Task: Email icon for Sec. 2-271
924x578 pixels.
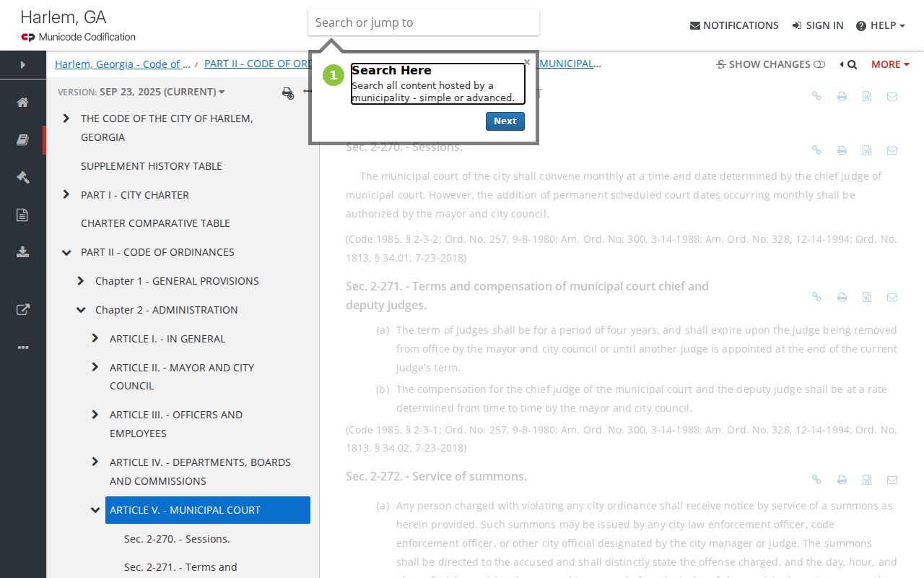Action: point(892,297)
